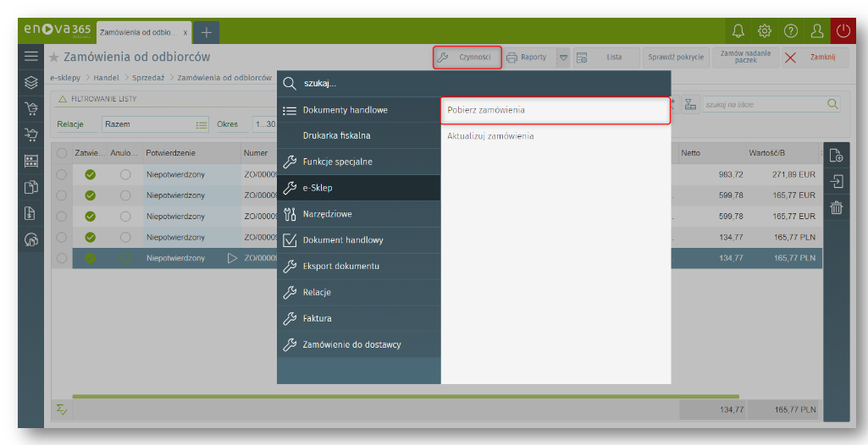Click the star favorite icon beside title

pyautogui.click(x=54, y=58)
